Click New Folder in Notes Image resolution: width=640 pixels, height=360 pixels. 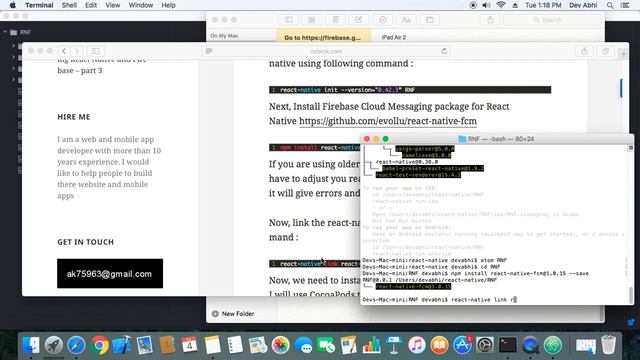pyautogui.click(x=233, y=313)
